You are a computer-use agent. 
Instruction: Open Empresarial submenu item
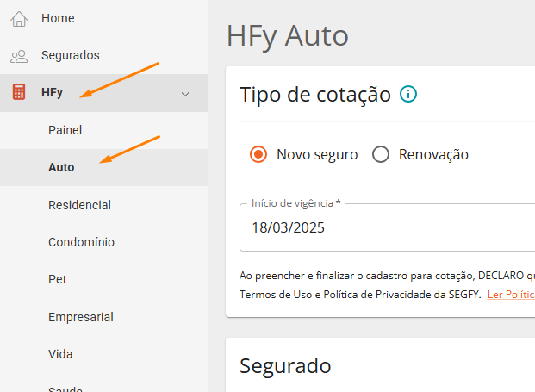81,317
